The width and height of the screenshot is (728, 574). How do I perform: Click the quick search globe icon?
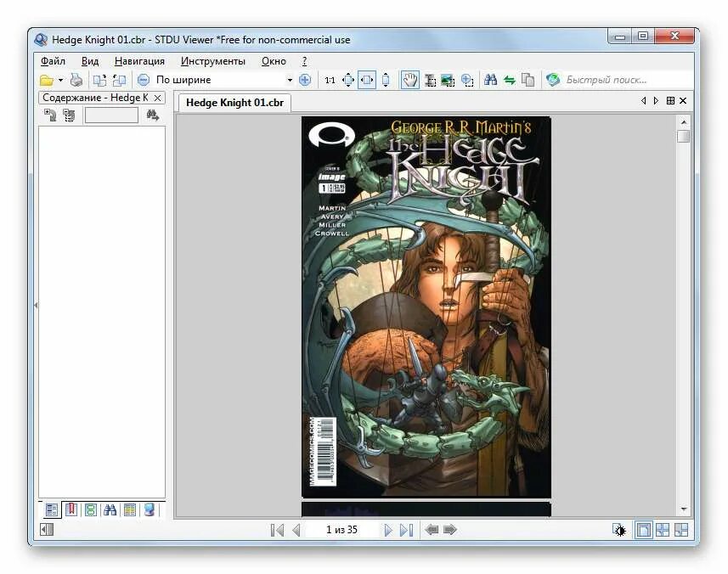pos(552,80)
